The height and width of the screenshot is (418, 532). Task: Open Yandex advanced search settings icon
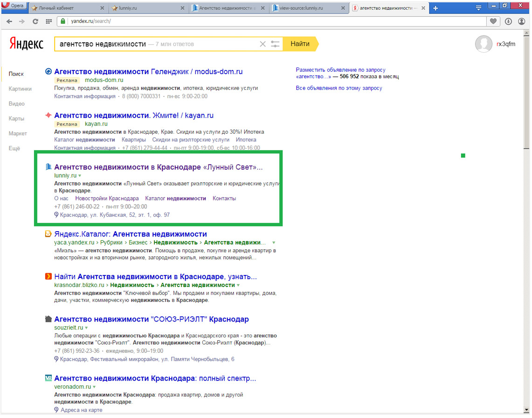tap(275, 44)
